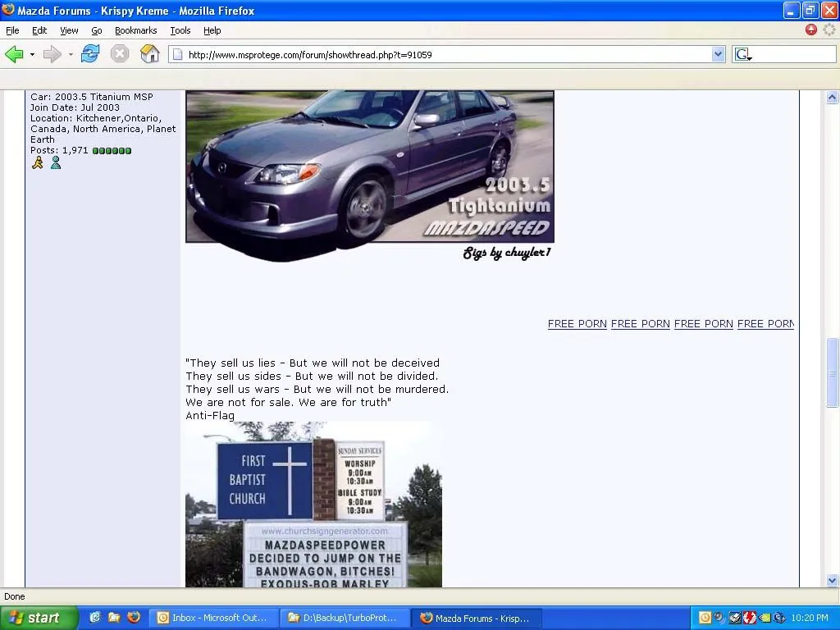Open the back history dropdown arrow
Viewport: 840px width, 630px height.
32,55
